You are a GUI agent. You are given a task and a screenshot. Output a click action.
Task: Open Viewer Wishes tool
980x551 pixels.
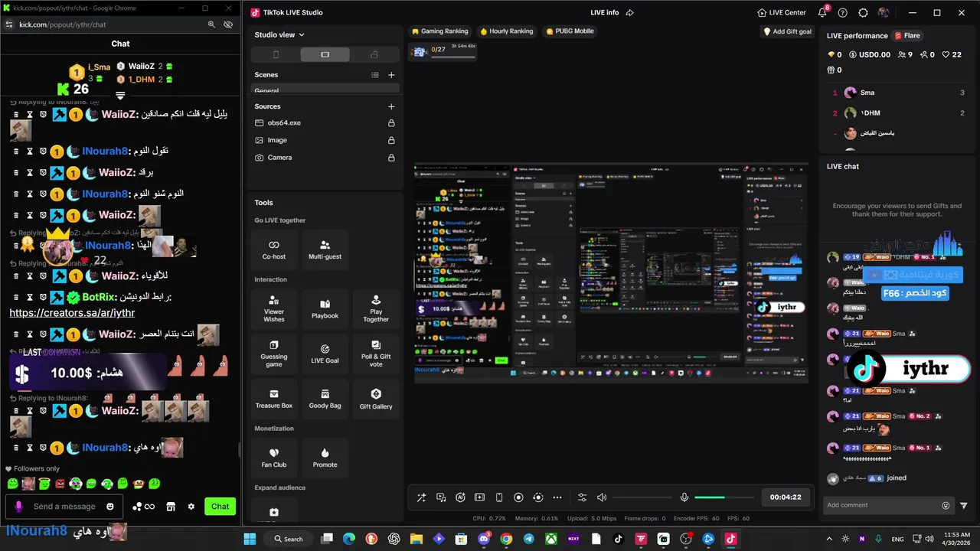pos(274,308)
